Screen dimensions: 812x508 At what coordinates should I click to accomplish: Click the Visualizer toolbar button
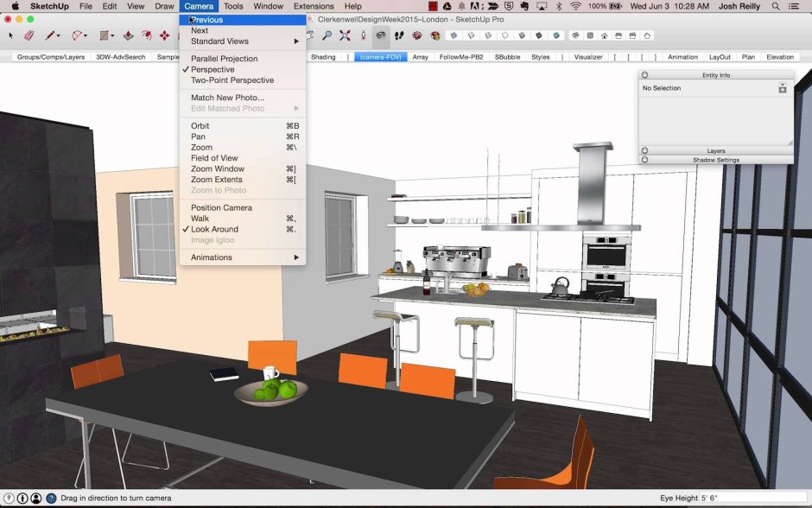588,57
